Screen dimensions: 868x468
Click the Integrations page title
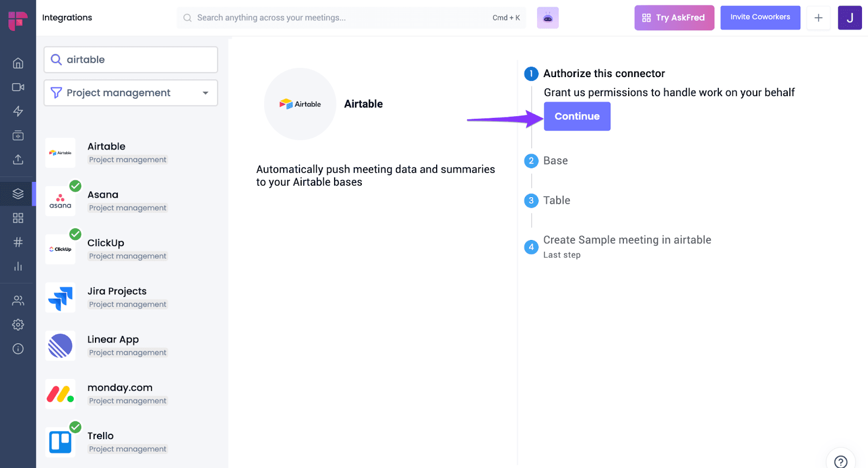coord(67,17)
